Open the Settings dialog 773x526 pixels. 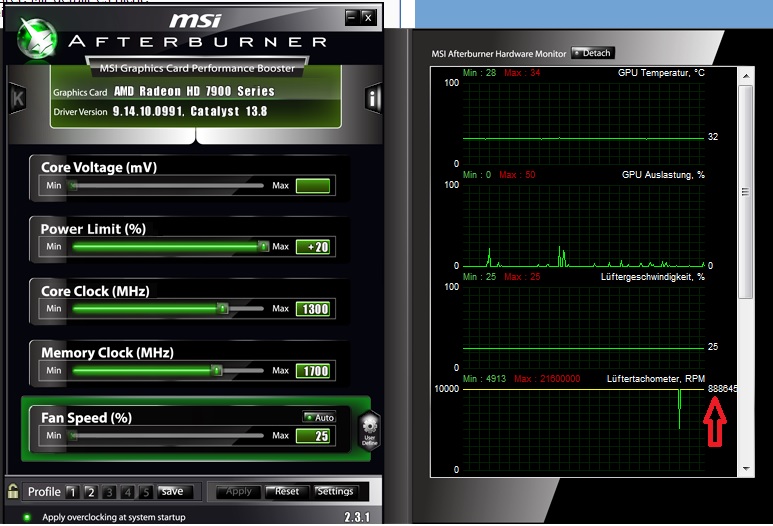[335, 491]
